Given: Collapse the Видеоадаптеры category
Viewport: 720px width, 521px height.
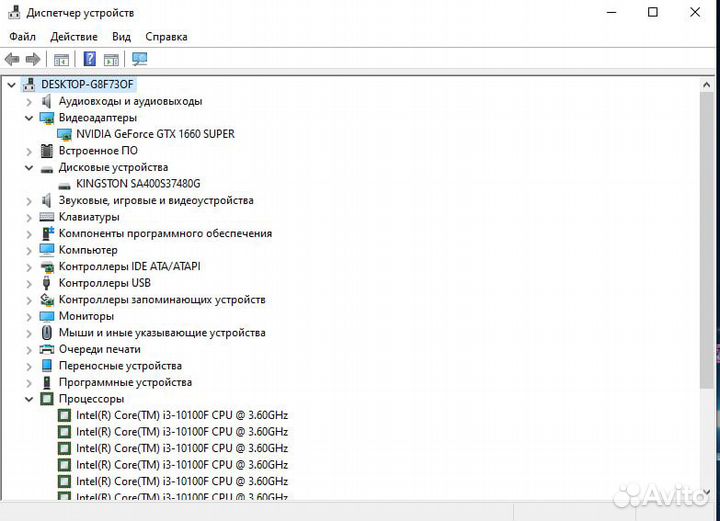Looking at the screenshot, I should tap(29, 118).
